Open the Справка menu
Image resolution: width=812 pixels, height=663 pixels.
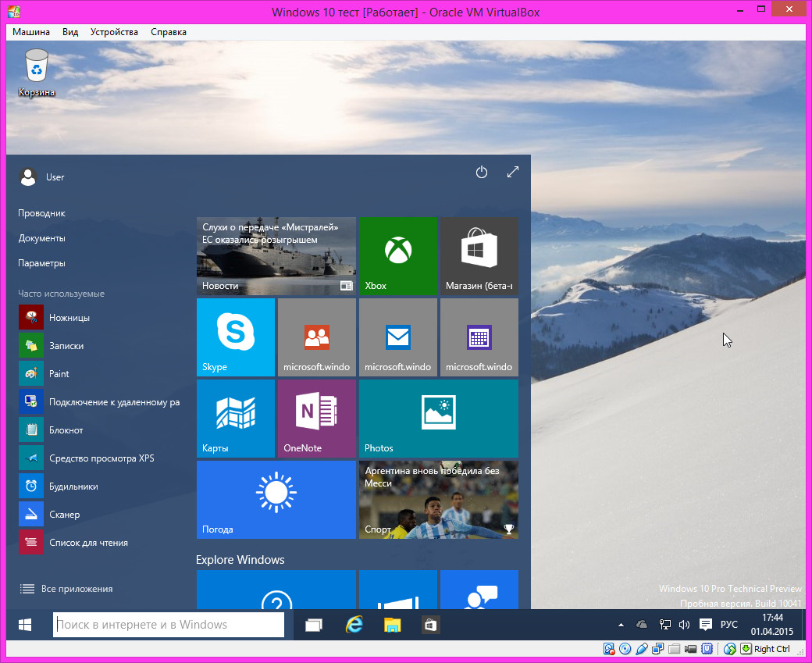click(x=169, y=32)
